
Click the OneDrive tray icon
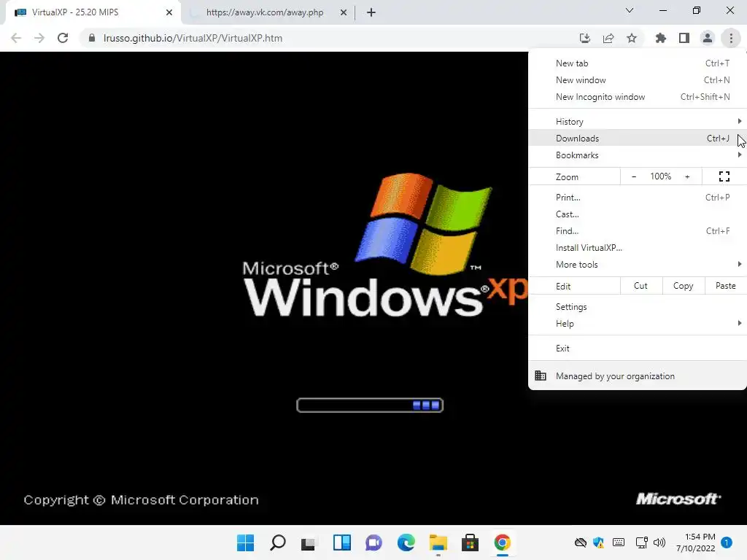click(580, 542)
